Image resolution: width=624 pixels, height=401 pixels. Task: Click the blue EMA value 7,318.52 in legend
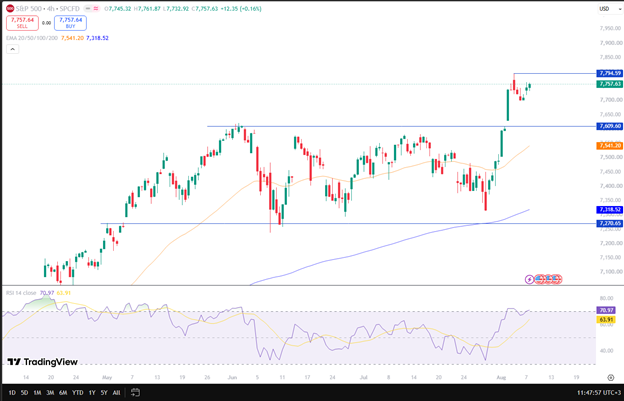pyautogui.click(x=97, y=38)
